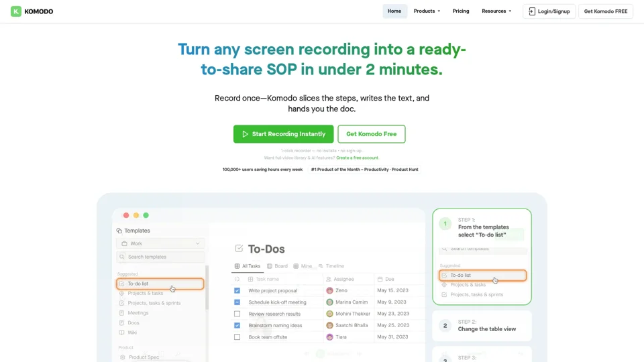The width and height of the screenshot is (644, 362).
Task: Toggle Schedule kick-off meeting checkbox
Action: click(x=237, y=302)
